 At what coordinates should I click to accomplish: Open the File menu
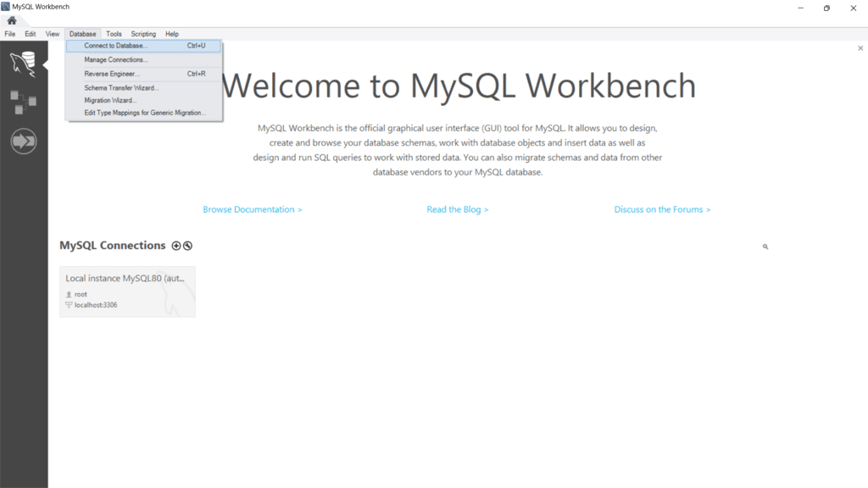[10, 34]
